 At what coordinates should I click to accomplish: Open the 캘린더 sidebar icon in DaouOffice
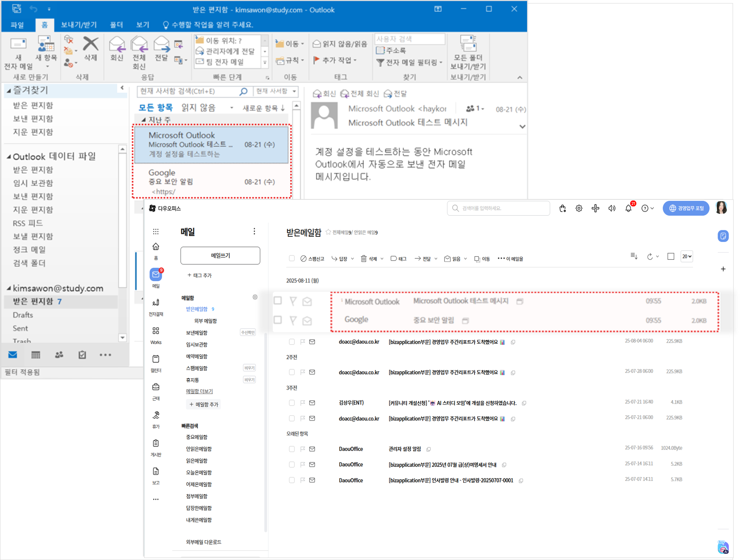pyautogui.click(x=156, y=359)
